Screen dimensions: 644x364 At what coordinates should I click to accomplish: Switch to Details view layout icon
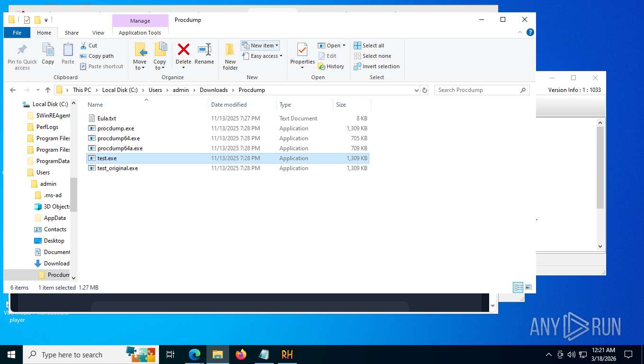point(519,287)
